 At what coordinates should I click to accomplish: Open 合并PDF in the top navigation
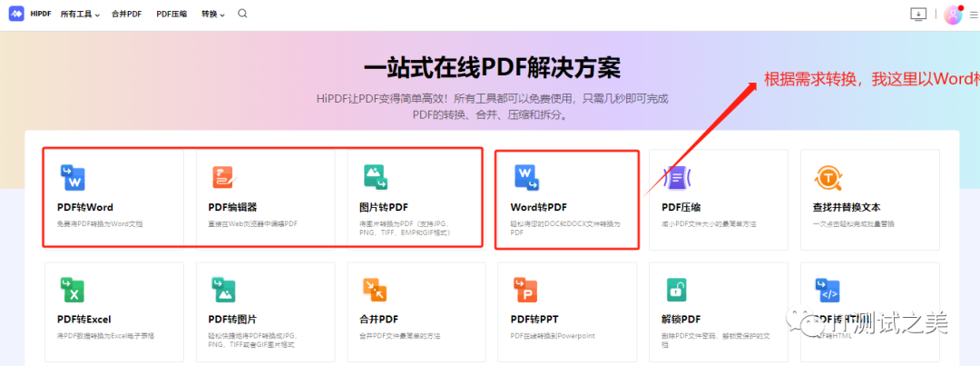pyautogui.click(x=126, y=15)
